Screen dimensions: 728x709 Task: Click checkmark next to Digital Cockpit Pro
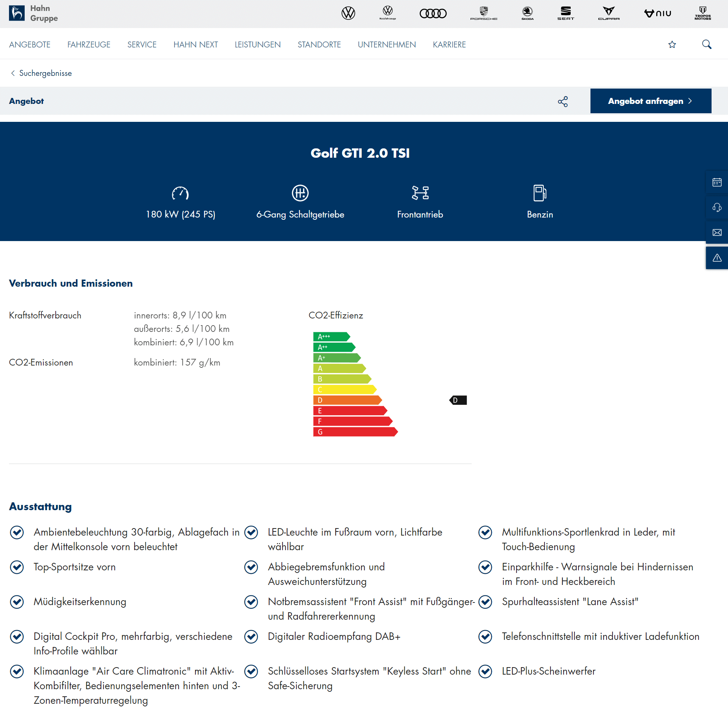[x=17, y=637]
